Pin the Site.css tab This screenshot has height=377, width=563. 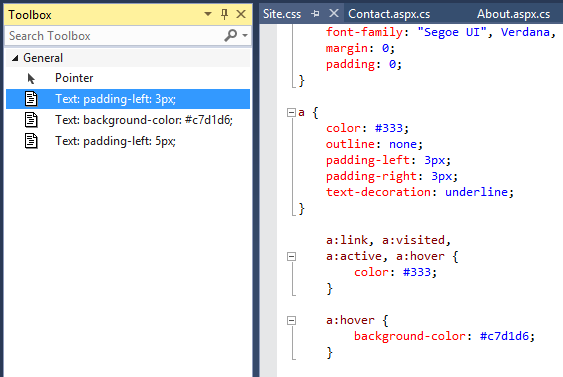[315, 14]
